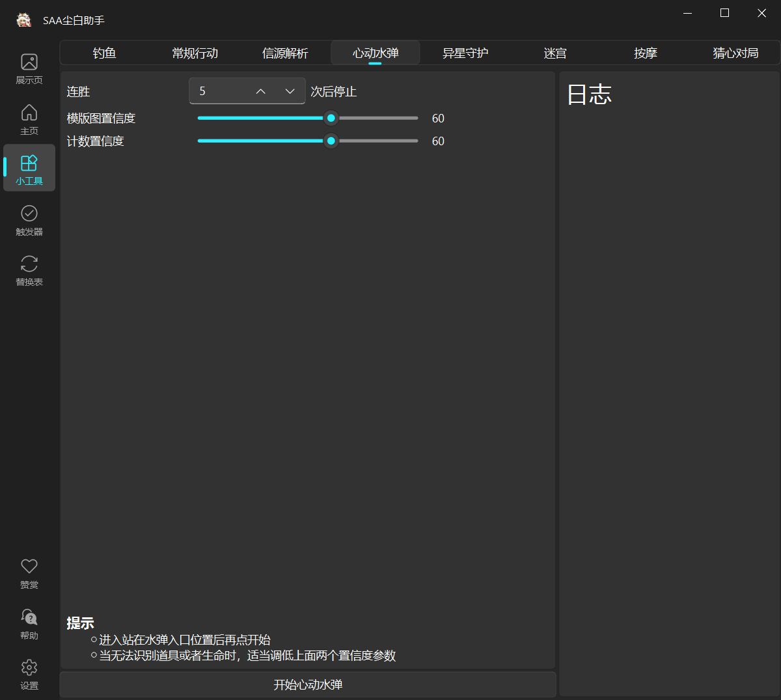Click the 模版图置信度 value 60
The height and width of the screenshot is (700, 781).
(438, 119)
